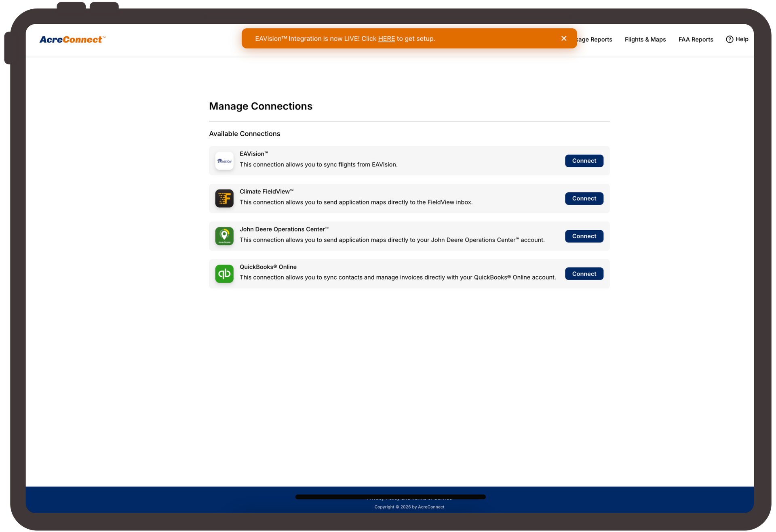This screenshot has width=776, height=532.
Task: Select the Manage Connections heading
Action: pyautogui.click(x=261, y=106)
